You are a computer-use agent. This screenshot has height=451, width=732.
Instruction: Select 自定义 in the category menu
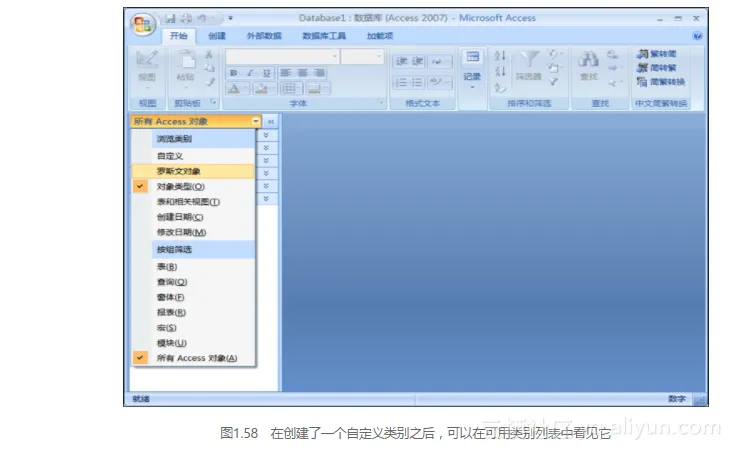194,156
